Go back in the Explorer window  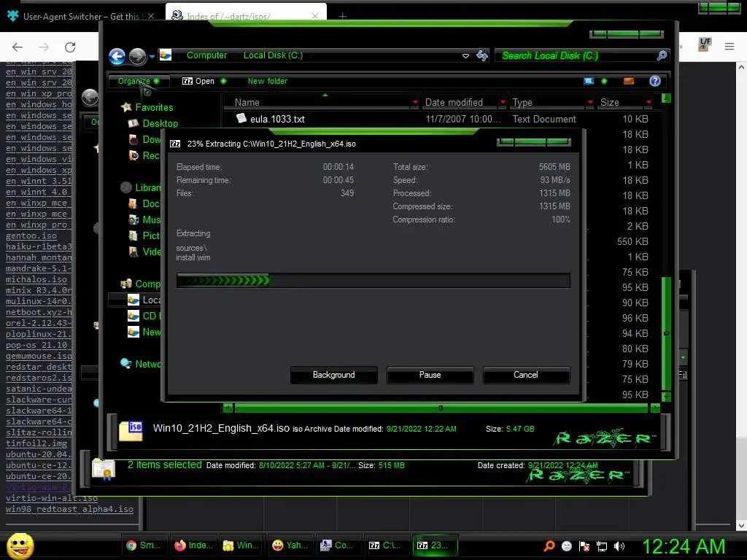click(x=117, y=56)
